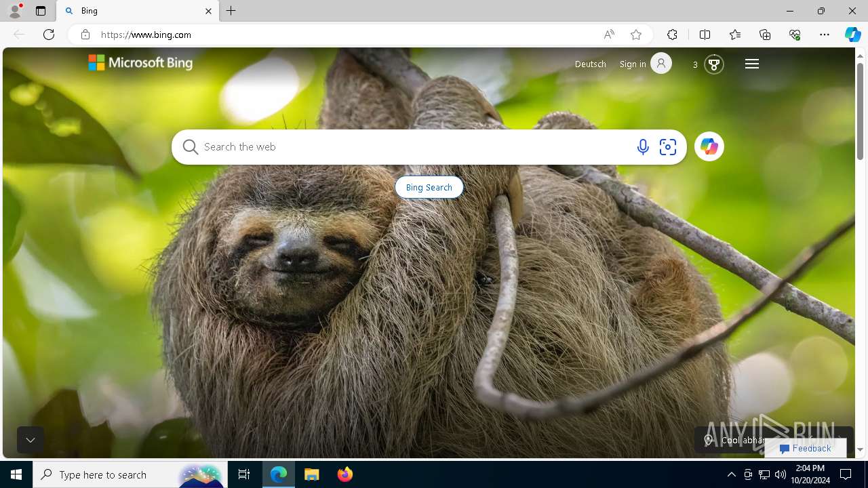Launch Firefox from taskbar

pos(345,474)
